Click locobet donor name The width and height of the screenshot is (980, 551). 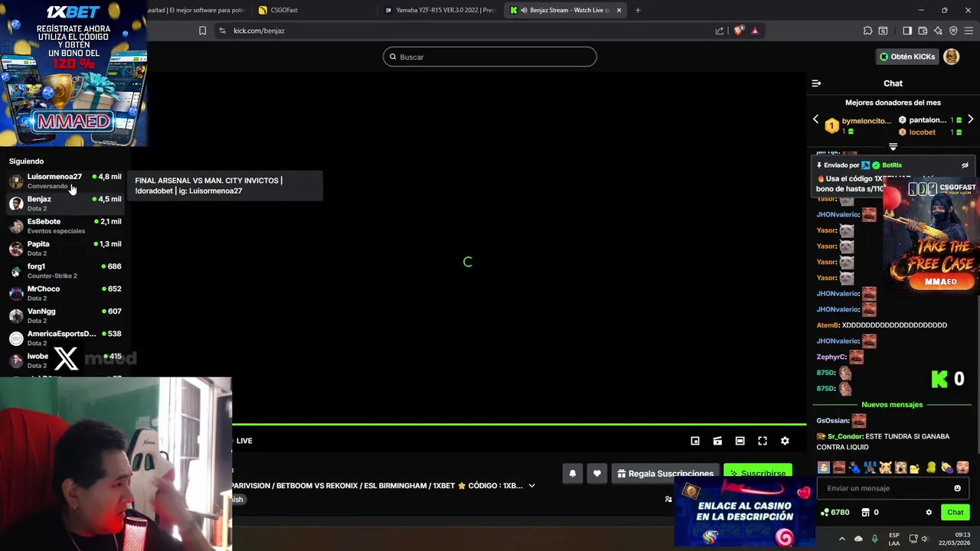click(x=922, y=132)
